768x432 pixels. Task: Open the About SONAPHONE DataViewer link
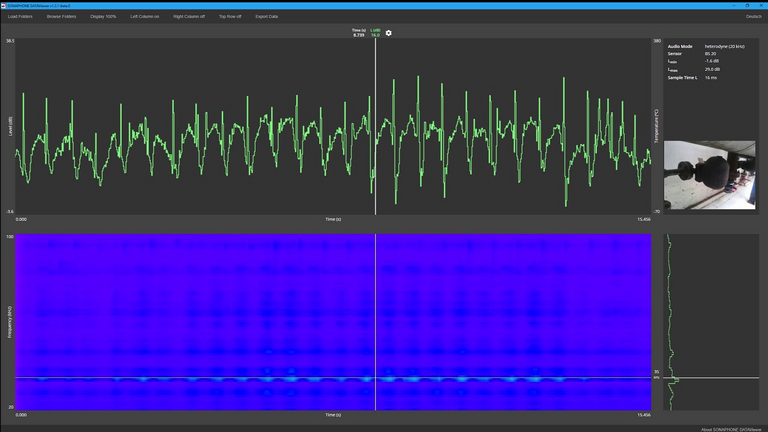(729, 428)
